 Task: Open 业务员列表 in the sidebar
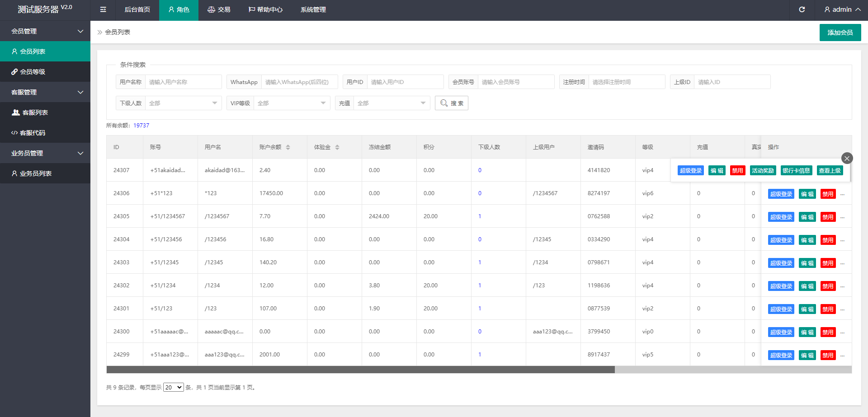click(45, 173)
